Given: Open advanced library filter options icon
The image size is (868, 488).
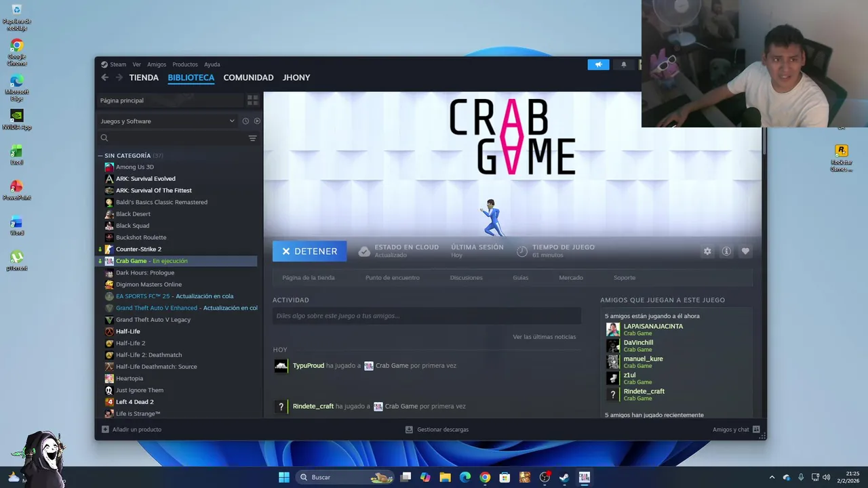Looking at the screenshot, I should (252, 138).
